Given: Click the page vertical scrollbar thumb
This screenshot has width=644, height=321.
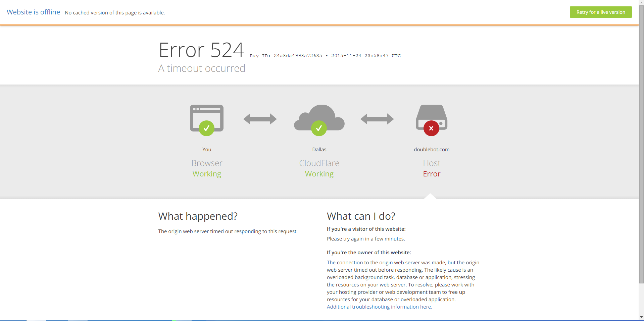Looking at the screenshot, I should tap(641, 144).
